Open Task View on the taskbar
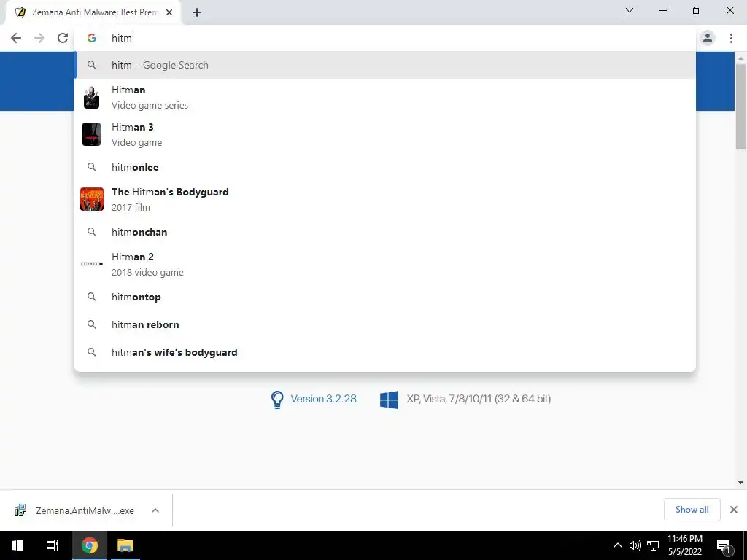This screenshot has width=747, height=560. click(53, 545)
